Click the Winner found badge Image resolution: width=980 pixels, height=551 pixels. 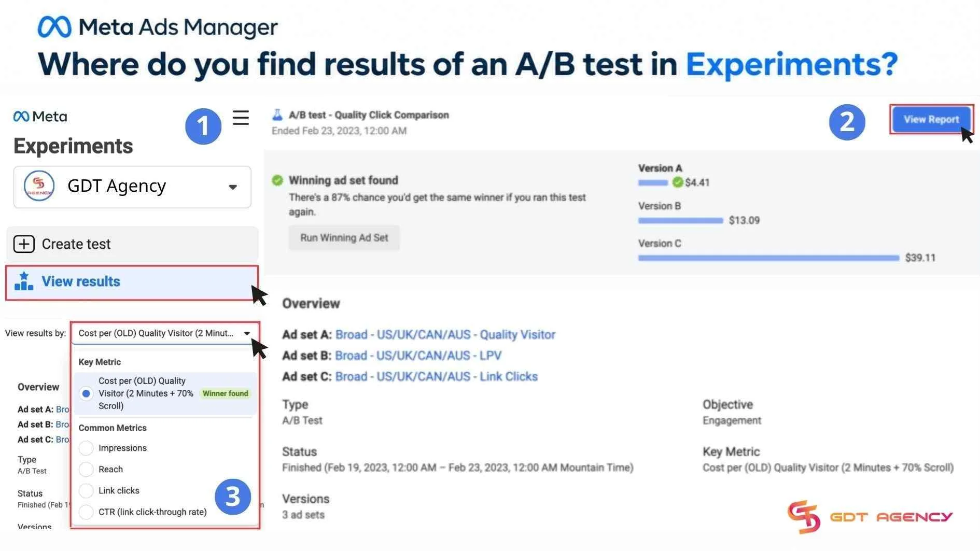point(225,393)
